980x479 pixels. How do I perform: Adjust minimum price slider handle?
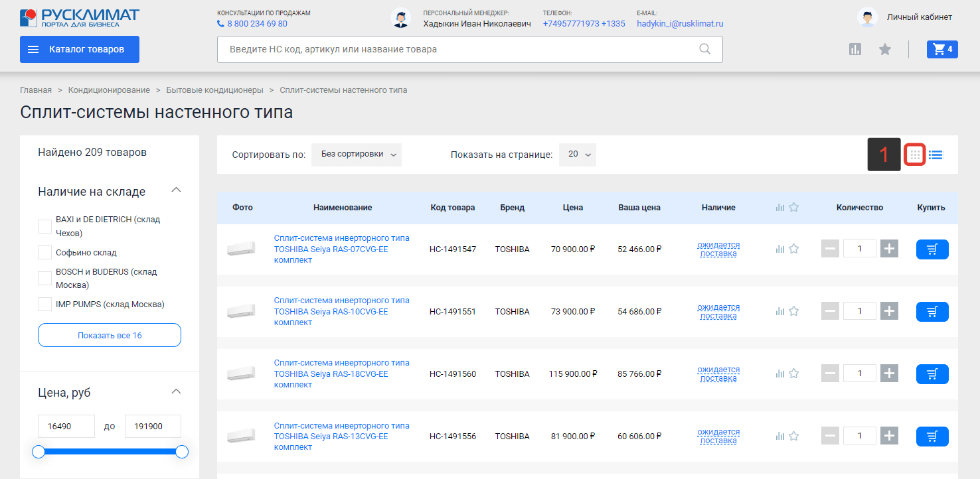click(39, 452)
